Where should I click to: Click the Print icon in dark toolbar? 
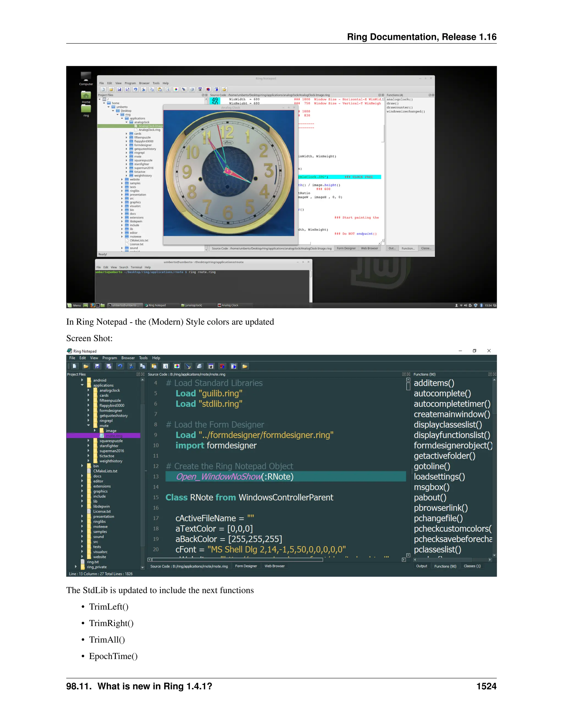point(200,366)
